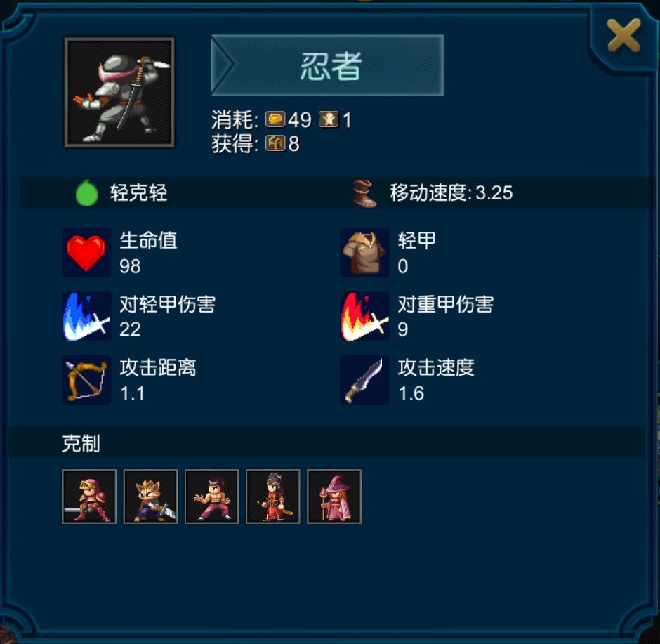Select the red armored knight counter unit
Viewport: 660px width, 644px height.
point(89,497)
